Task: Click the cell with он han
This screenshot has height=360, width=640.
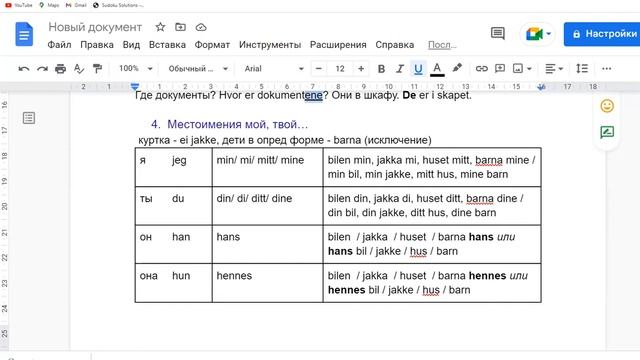Action: point(173,244)
